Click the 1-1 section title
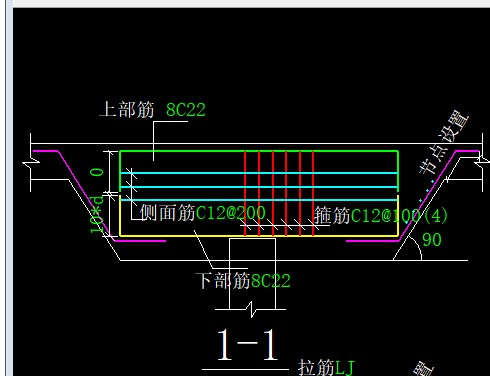This screenshot has height=376, width=490. click(x=247, y=345)
